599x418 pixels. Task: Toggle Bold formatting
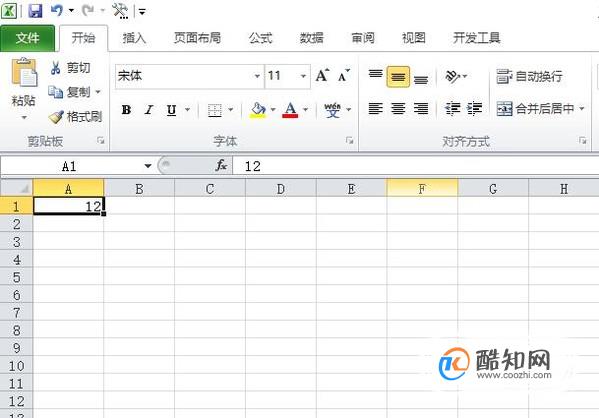pos(126,110)
